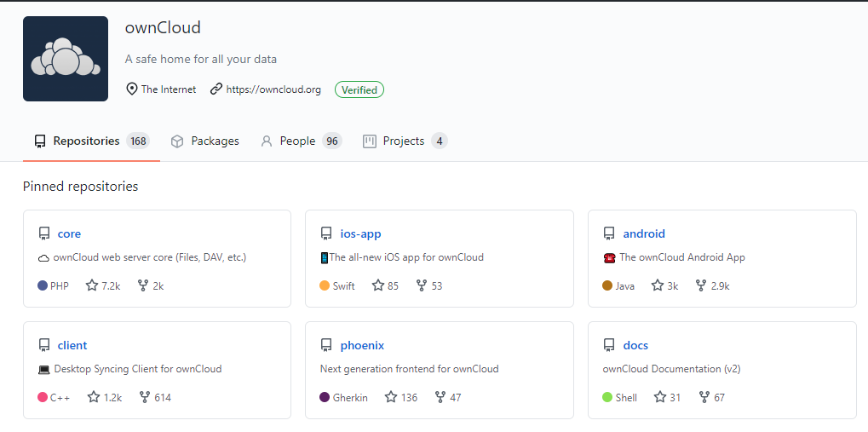Open the android repository link
Screen dimensions: 868x432
click(644, 233)
